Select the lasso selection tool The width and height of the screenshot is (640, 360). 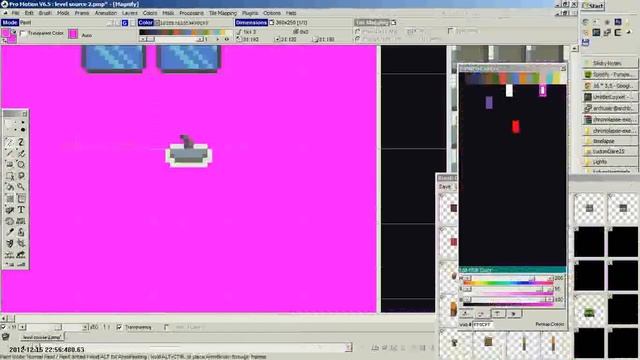point(21,176)
